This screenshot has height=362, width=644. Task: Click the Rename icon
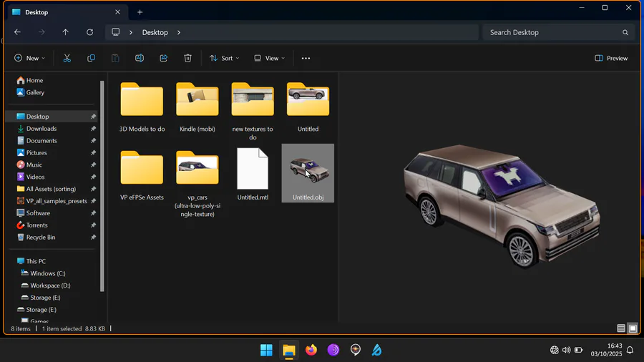(140, 58)
